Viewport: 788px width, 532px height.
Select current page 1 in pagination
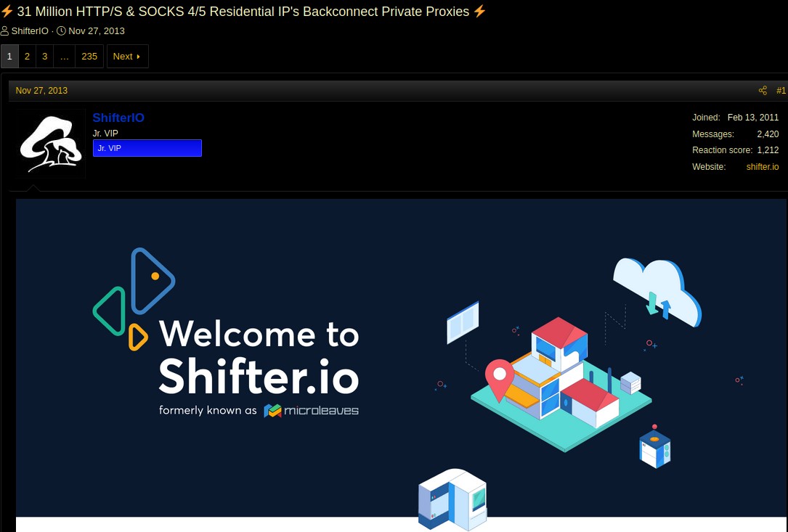9,57
